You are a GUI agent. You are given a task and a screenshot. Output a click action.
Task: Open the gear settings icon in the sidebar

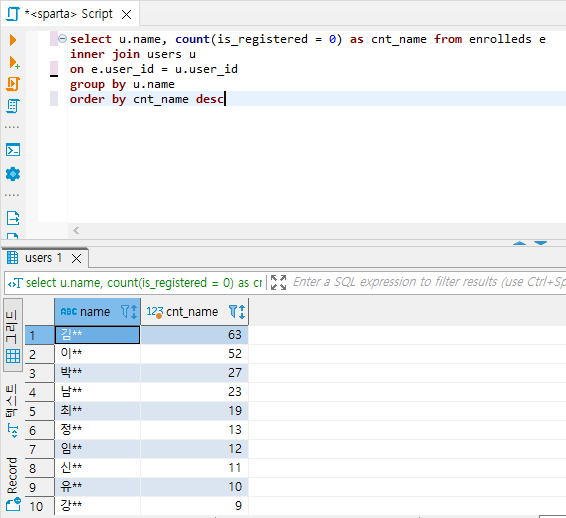13,174
